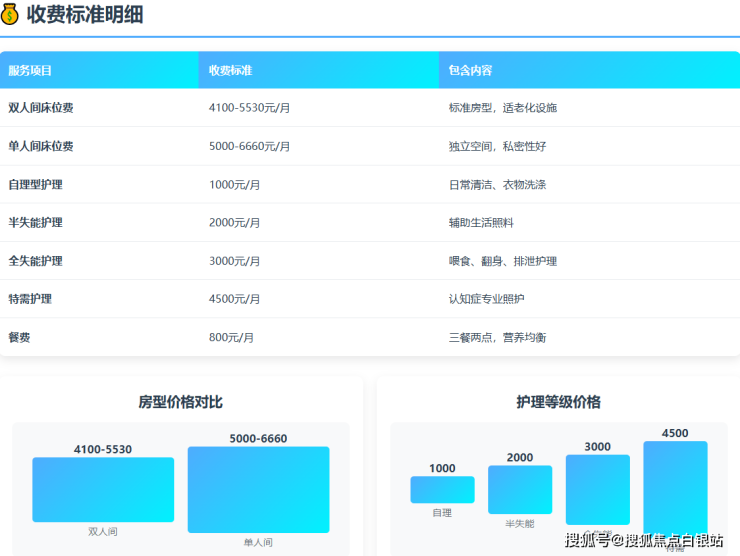
Task: Click the tallest bar labeled 4500
Action: tap(675, 487)
